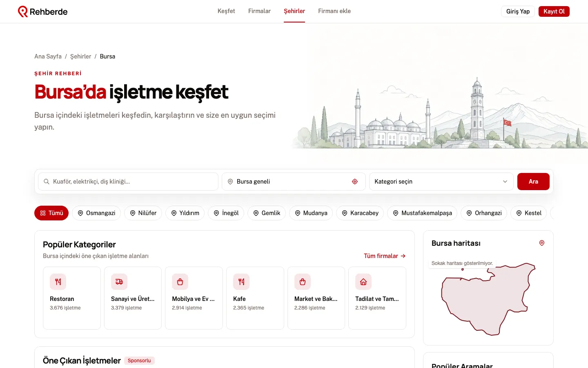This screenshot has height=368, width=588.
Task: Open Tadilat ve Tam... category card
Action: (x=377, y=298)
